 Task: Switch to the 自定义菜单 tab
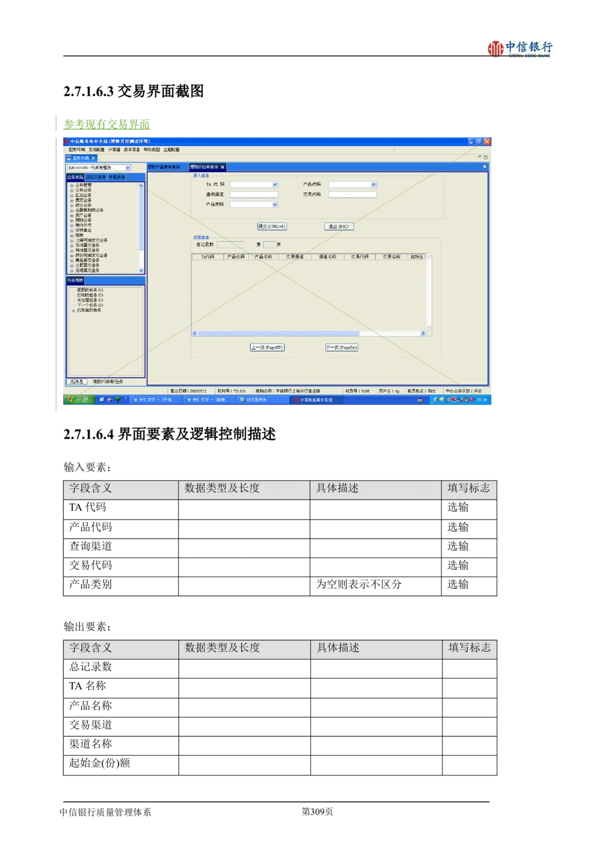point(96,177)
